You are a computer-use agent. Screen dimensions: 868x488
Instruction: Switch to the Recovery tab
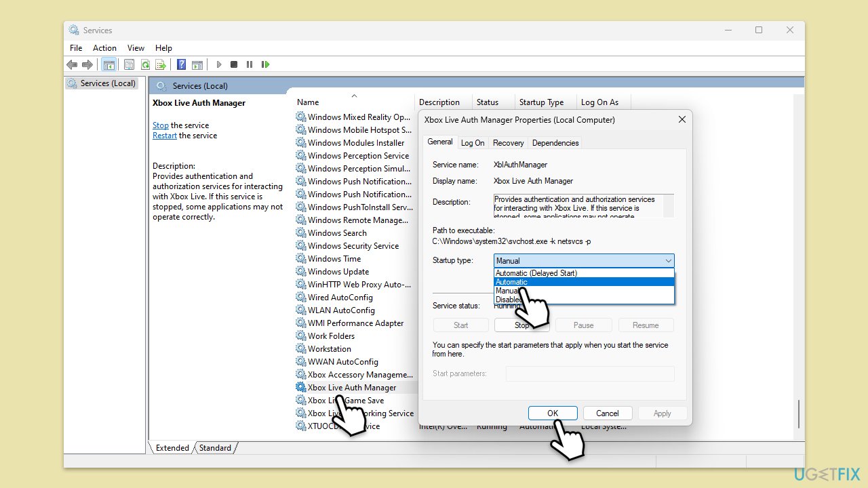point(508,143)
